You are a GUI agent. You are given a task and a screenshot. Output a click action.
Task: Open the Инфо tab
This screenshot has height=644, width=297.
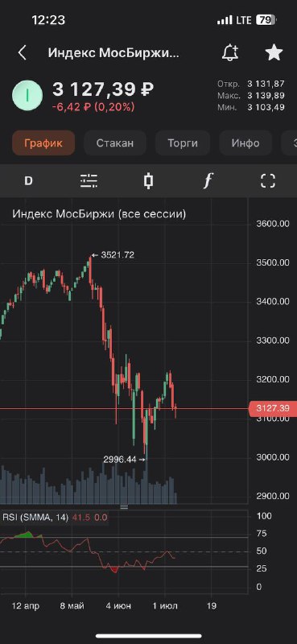pos(245,143)
